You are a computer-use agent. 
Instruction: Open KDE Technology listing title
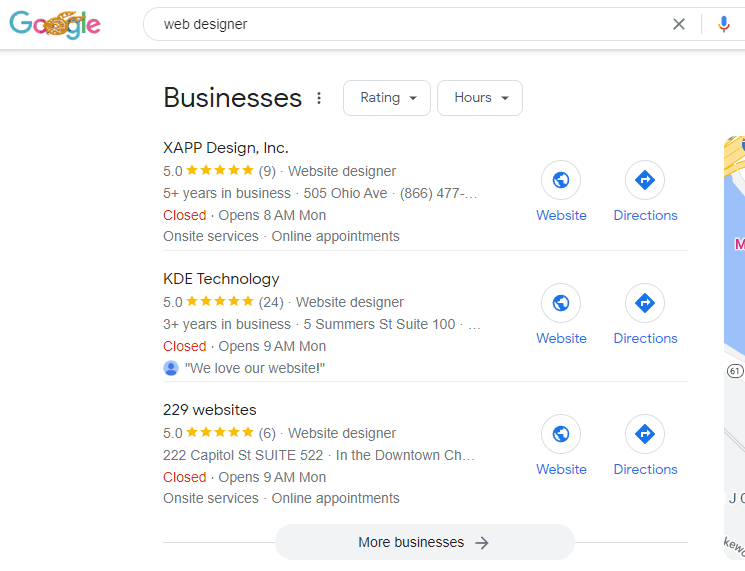pos(221,279)
